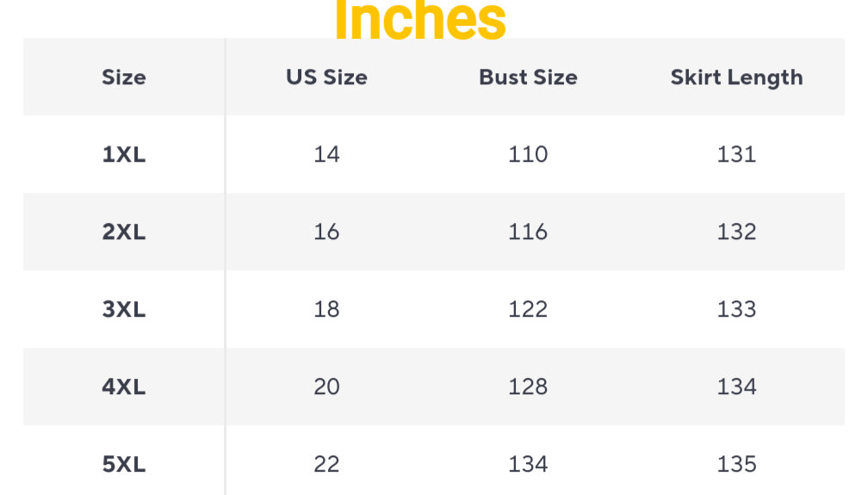Click US size 14 cell
The image size is (868, 495).
326,155
